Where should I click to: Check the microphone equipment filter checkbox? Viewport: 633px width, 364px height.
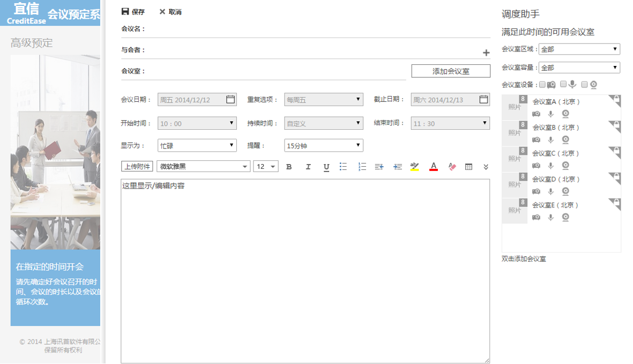[563, 84]
